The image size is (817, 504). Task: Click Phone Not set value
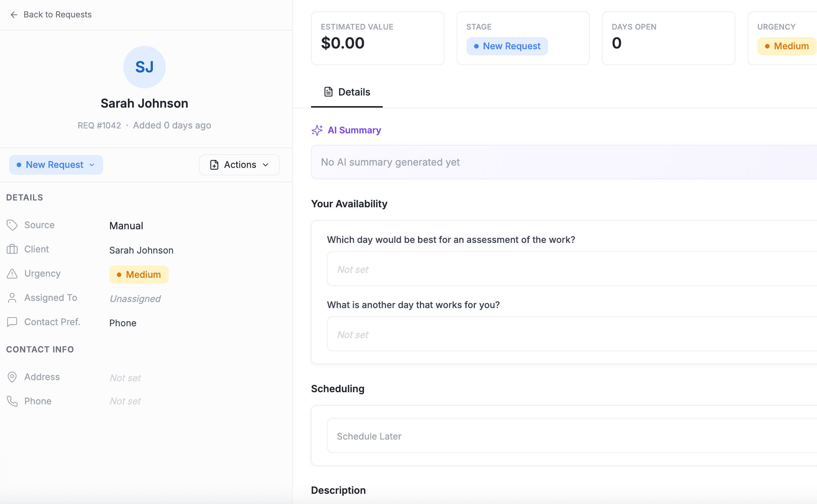[125, 401]
